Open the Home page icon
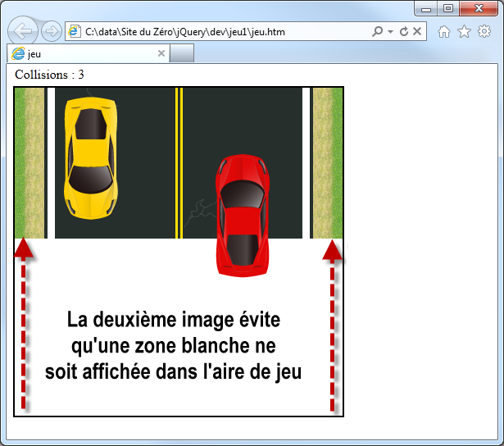Viewport: 504px width, 446px height. coord(444,31)
